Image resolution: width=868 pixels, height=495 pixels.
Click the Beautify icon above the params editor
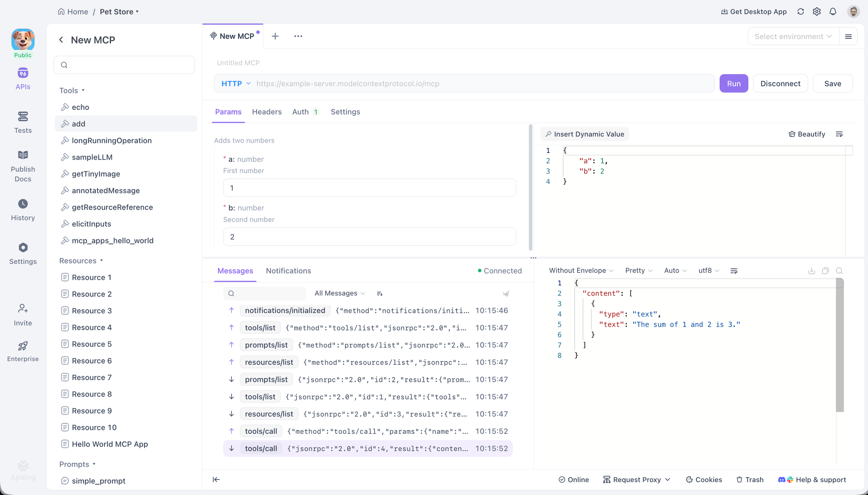pos(806,134)
